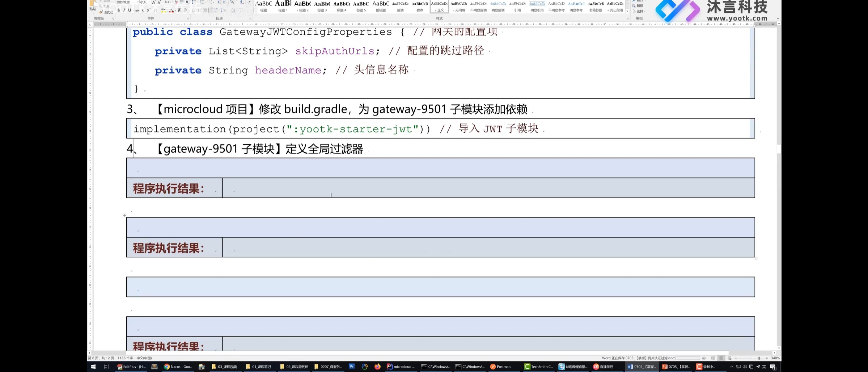The width and height of the screenshot is (868, 372).
Task: Place cursor in empty code box under step 4
Action: click(440, 168)
